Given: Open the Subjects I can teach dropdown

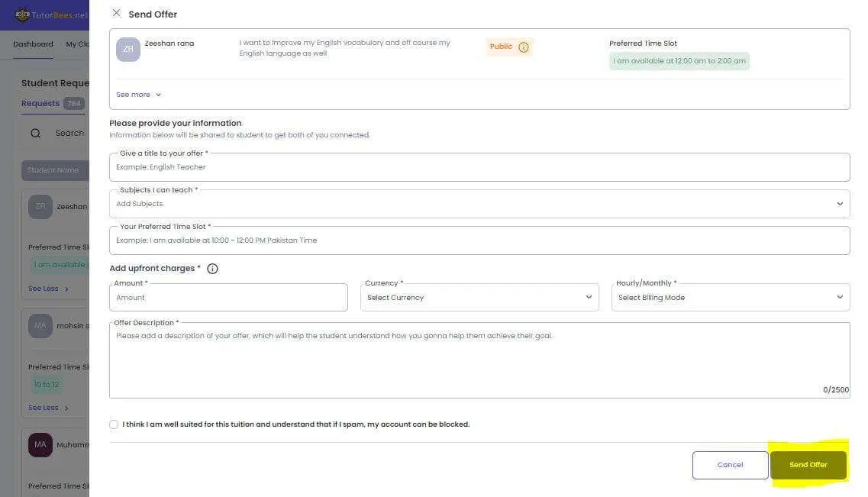Looking at the screenshot, I should pyautogui.click(x=479, y=204).
